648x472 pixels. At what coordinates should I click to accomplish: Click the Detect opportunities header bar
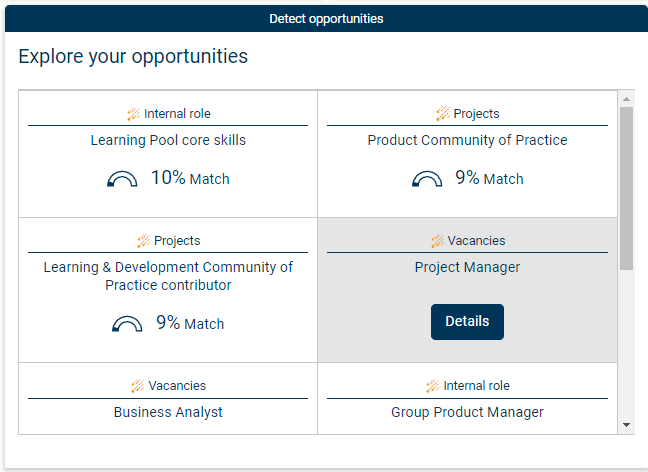[x=325, y=18]
